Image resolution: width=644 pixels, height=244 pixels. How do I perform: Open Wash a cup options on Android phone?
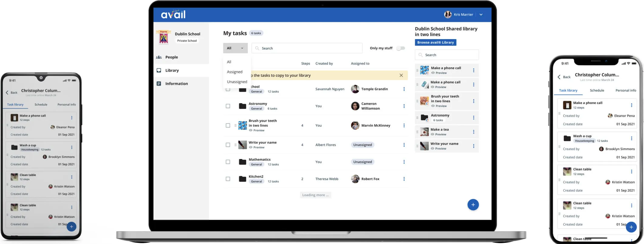click(72, 147)
